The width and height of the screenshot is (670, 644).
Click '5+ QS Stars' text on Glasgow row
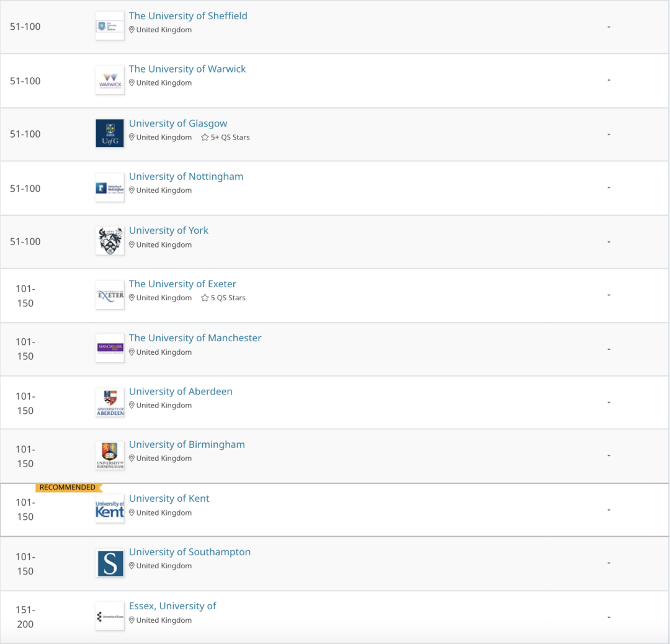230,137
